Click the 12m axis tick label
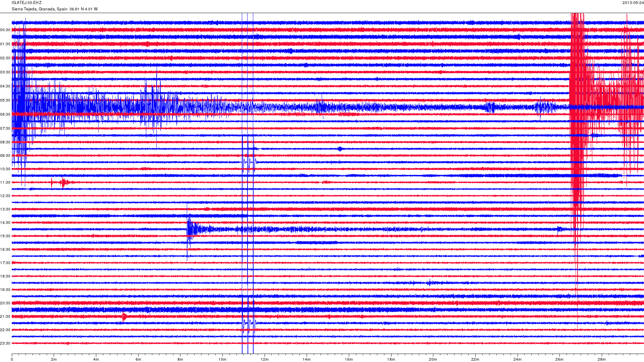 [x=265, y=360]
